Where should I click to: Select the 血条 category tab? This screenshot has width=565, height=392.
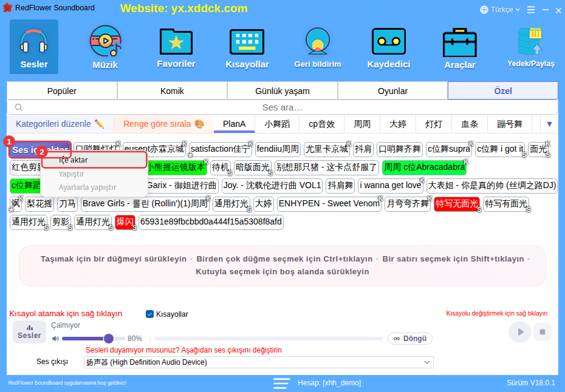point(470,124)
